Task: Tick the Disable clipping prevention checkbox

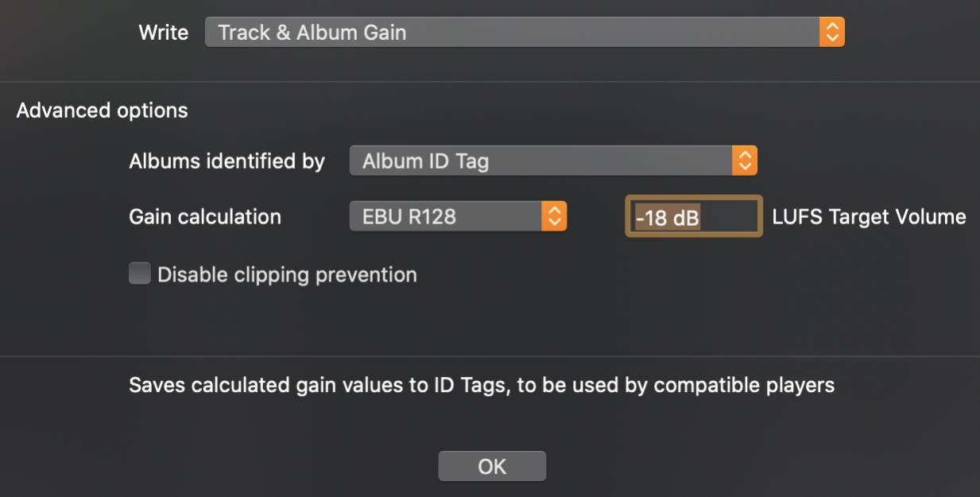Action: 140,274
